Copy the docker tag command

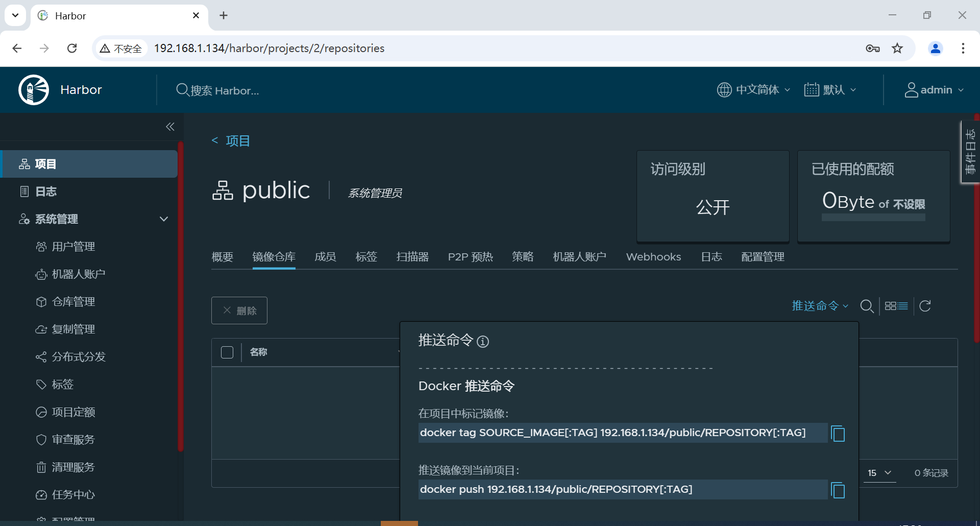tap(838, 434)
